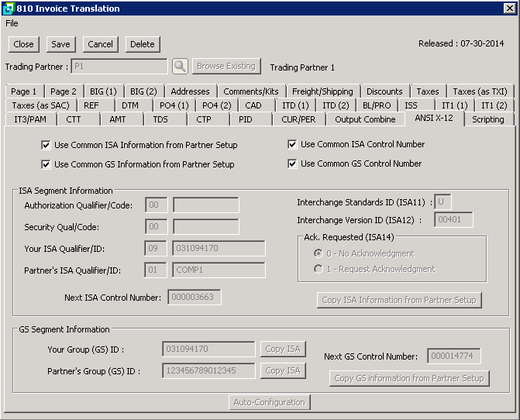
Task: Click the Delete button
Action: (x=143, y=44)
